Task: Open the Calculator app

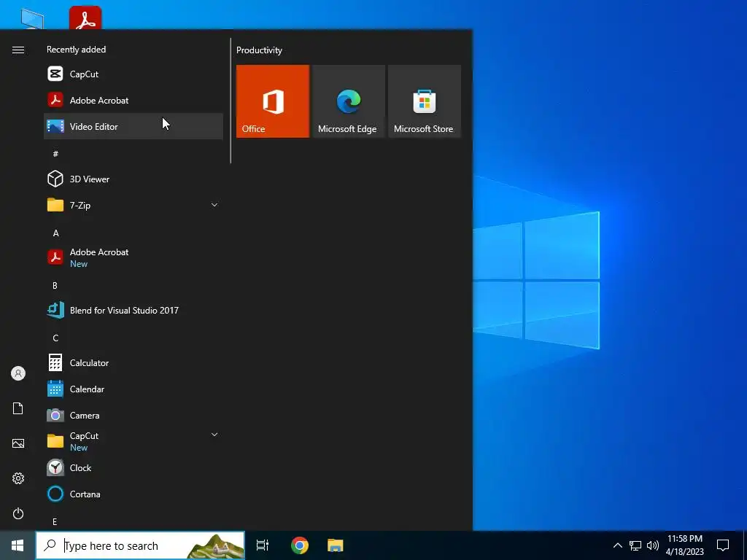Action: tap(133, 363)
